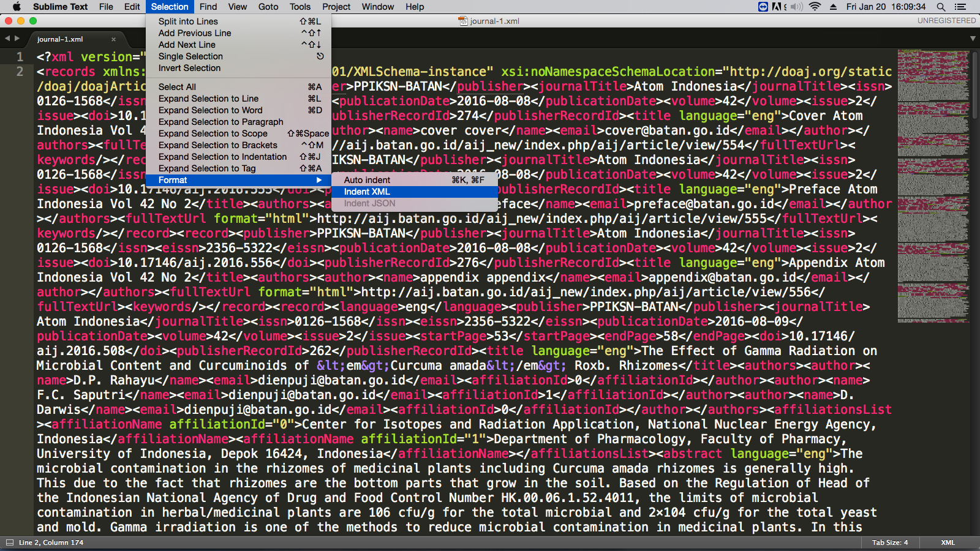Click the previous tab left arrow

7,39
